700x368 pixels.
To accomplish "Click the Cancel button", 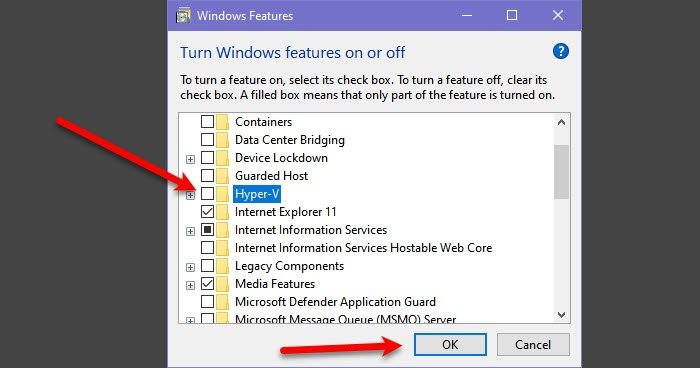I will [x=533, y=344].
